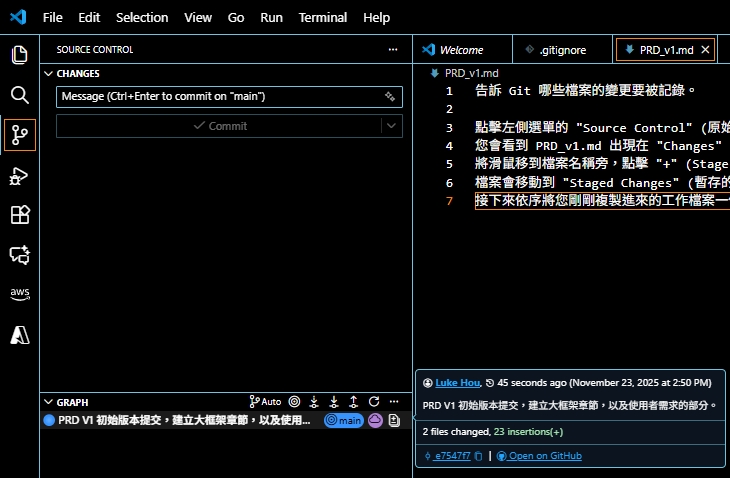Open changes icon on the graph commit row
The width and height of the screenshot is (730, 478).
click(394, 420)
